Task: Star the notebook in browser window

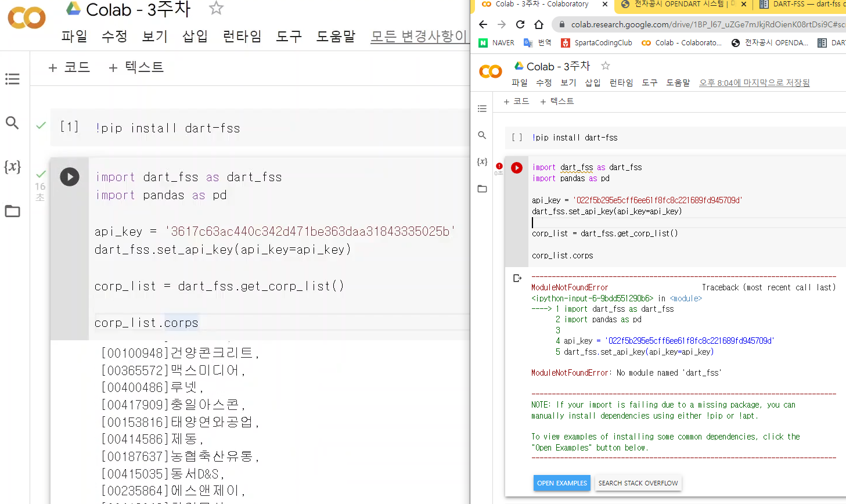Action: pos(606,66)
